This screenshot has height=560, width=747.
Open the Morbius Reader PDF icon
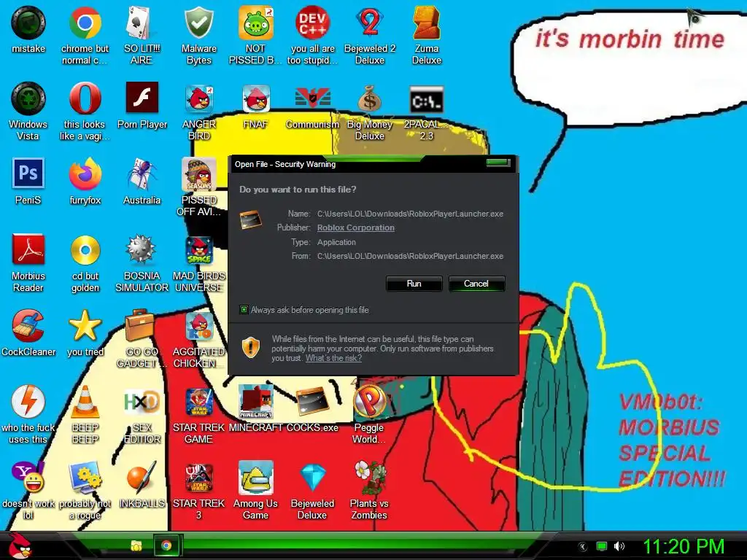click(x=28, y=249)
